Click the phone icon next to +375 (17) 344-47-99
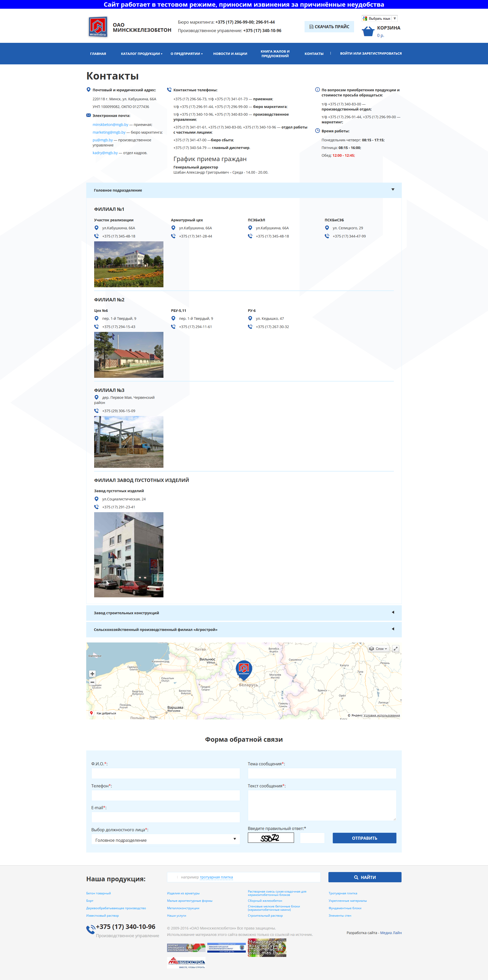The width and height of the screenshot is (488, 980). (x=327, y=236)
